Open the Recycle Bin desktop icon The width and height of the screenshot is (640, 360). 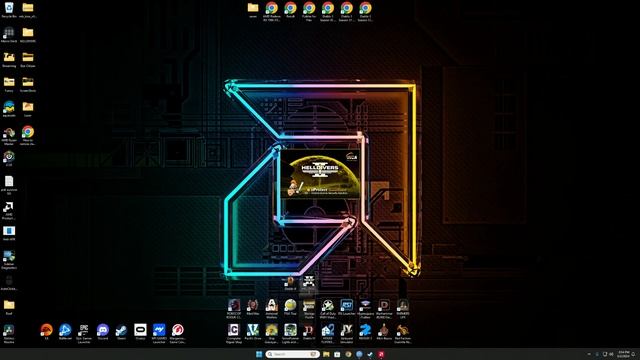(9, 10)
